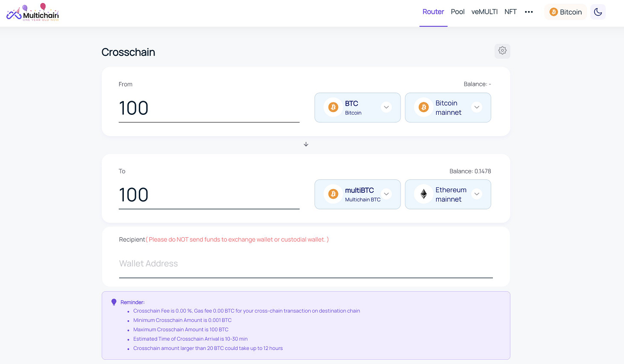
Task: Click the 'Balance: 0.1478' text
Action: [x=470, y=171]
